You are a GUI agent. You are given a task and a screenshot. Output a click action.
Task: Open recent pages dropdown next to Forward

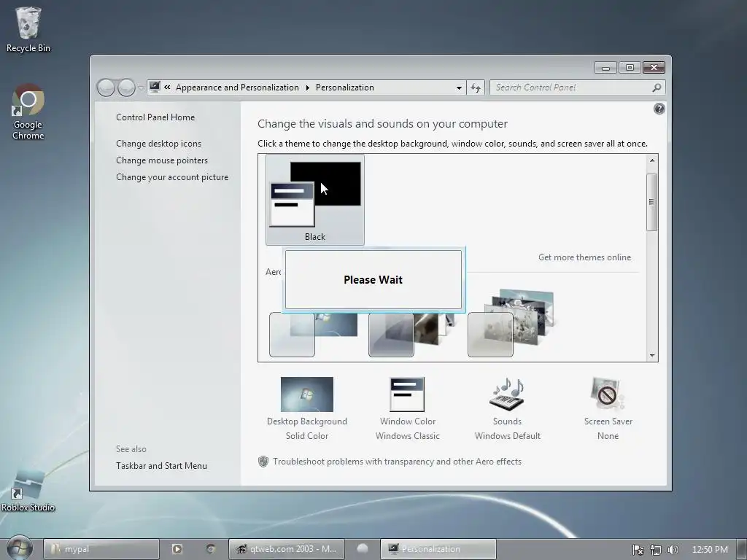(141, 87)
